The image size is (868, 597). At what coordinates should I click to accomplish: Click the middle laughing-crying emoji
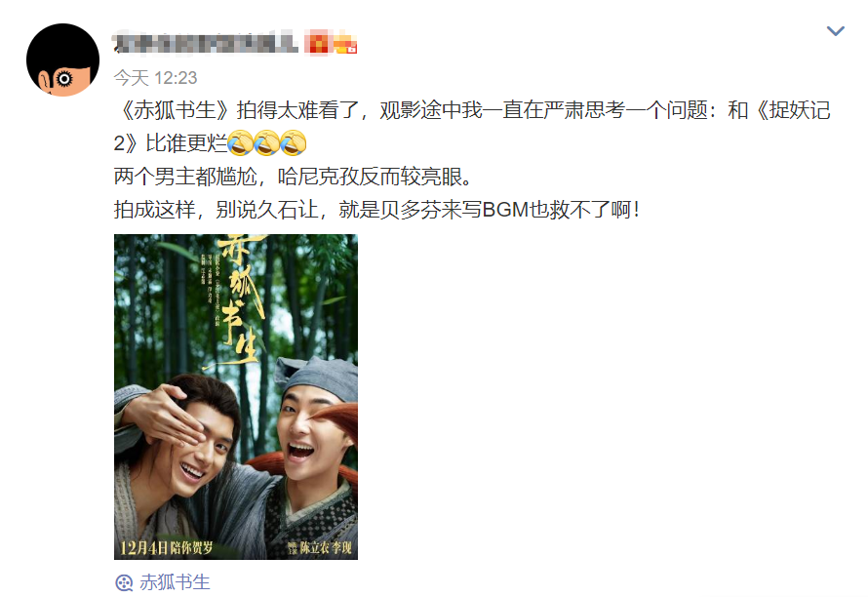click(267, 142)
